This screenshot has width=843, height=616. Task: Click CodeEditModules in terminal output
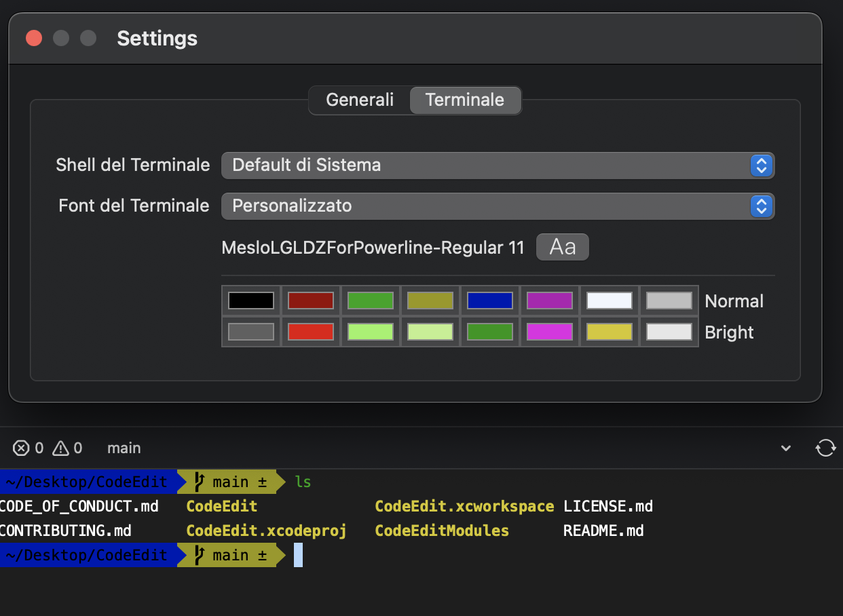click(442, 531)
